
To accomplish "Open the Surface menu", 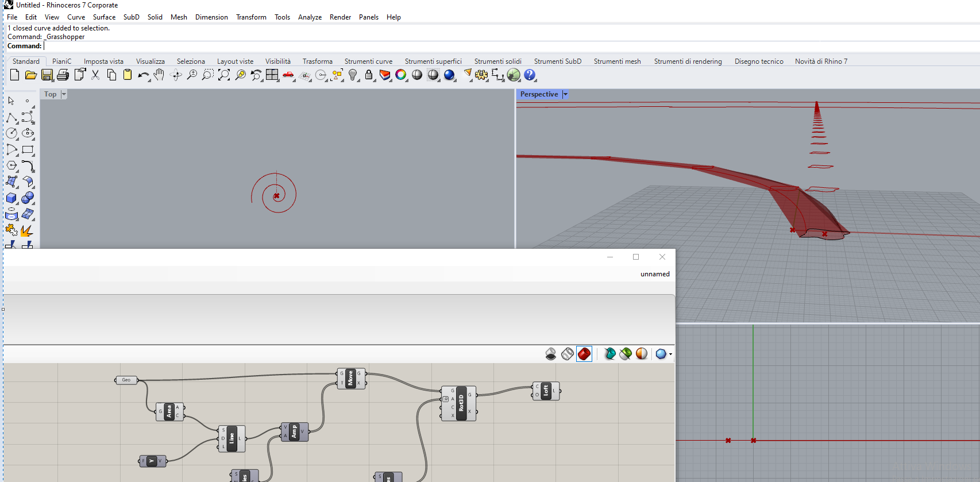I will tap(105, 17).
